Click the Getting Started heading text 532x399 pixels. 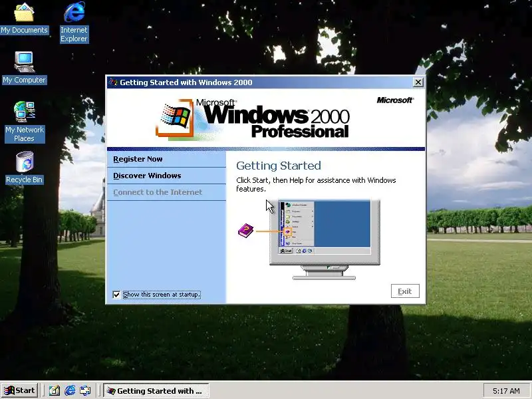[x=279, y=166]
